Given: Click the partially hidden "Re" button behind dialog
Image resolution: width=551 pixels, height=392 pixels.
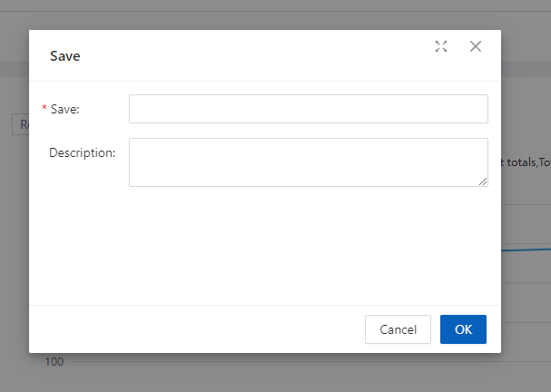Looking at the screenshot, I should 20,124.
